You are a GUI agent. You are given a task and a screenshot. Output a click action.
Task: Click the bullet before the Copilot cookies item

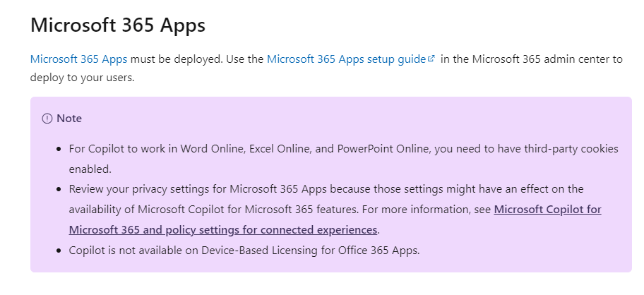(60, 148)
